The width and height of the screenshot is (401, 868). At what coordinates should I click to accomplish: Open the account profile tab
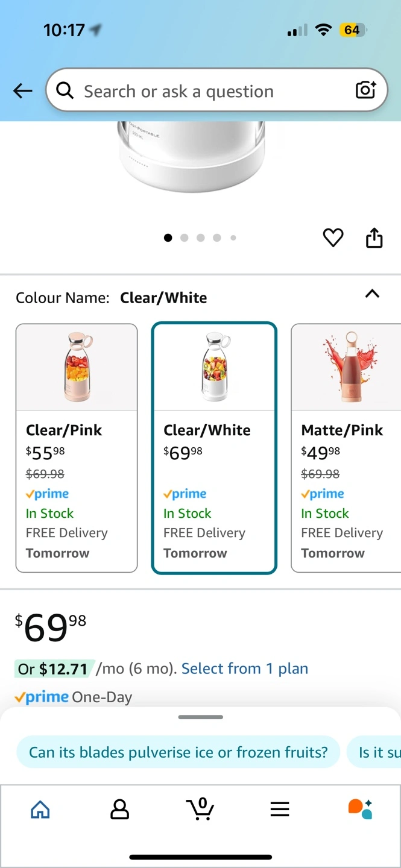coord(120,810)
